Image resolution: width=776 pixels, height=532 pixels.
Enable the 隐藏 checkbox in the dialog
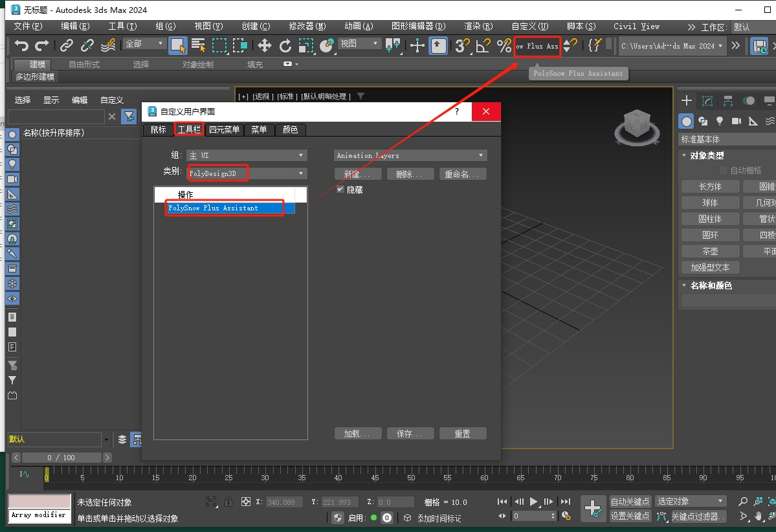(340, 189)
